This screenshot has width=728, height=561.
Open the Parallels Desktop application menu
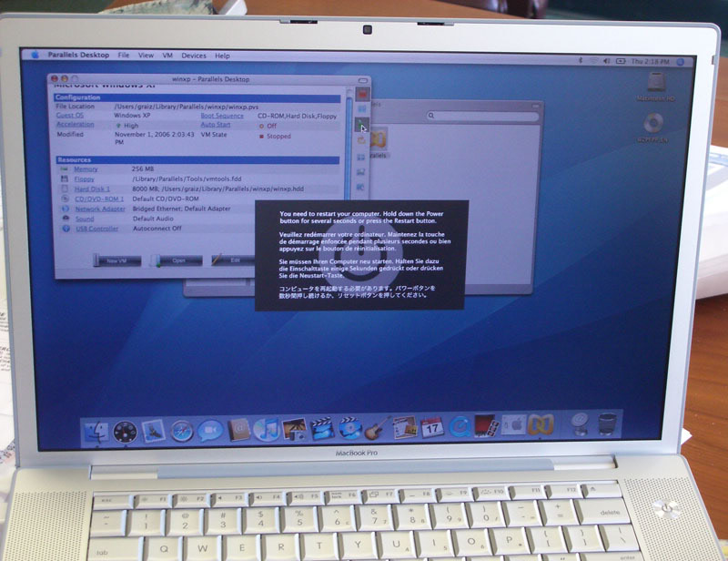click(78, 55)
